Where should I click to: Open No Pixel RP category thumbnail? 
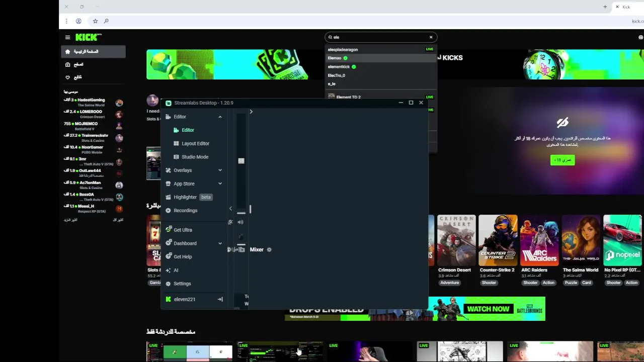click(x=623, y=240)
